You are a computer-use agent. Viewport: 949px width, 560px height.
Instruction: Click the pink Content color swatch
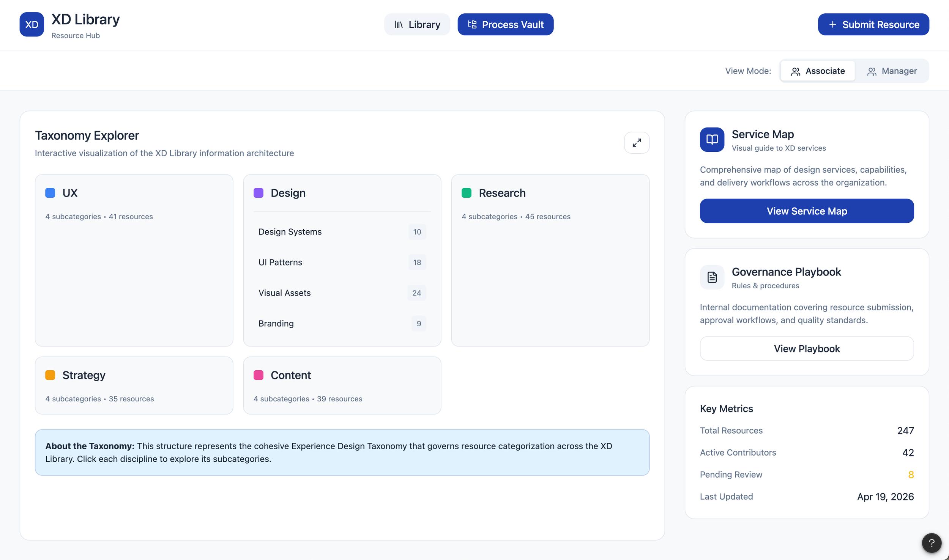[259, 375]
